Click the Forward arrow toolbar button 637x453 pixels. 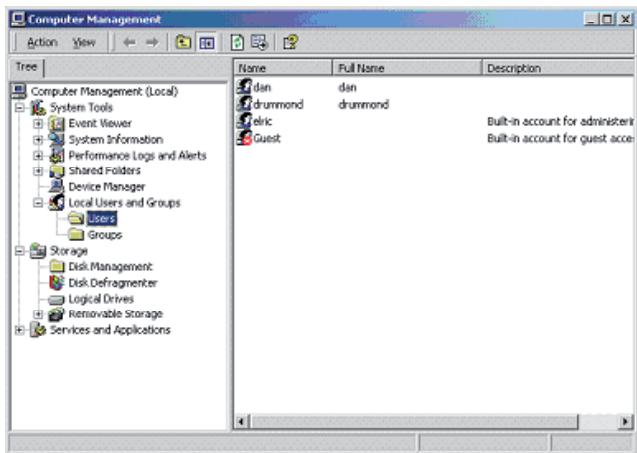[x=152, y=42]
